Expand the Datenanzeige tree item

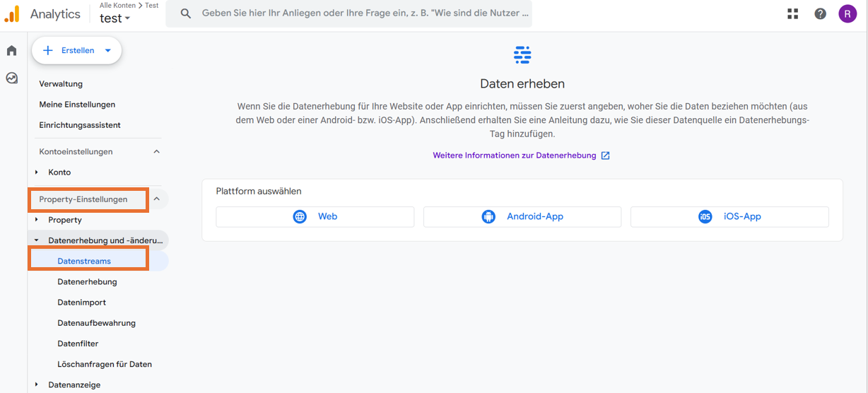point(37,385)
